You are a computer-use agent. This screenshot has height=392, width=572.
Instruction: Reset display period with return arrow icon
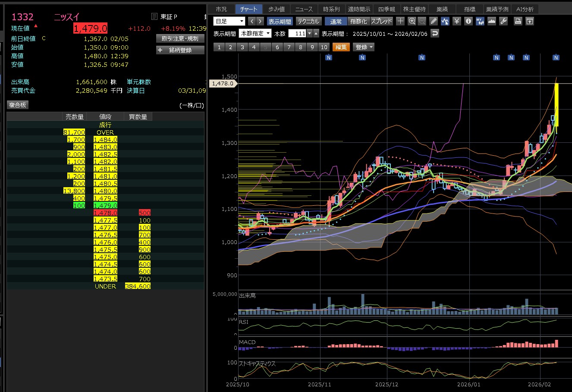point(435,33)
